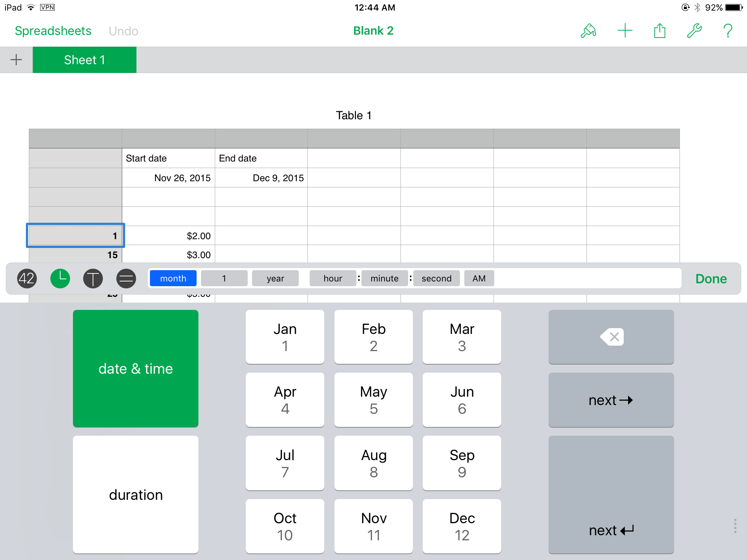Select the Start date header cell
The width and height of the screenshot is (747, 560).
(169, 158)
